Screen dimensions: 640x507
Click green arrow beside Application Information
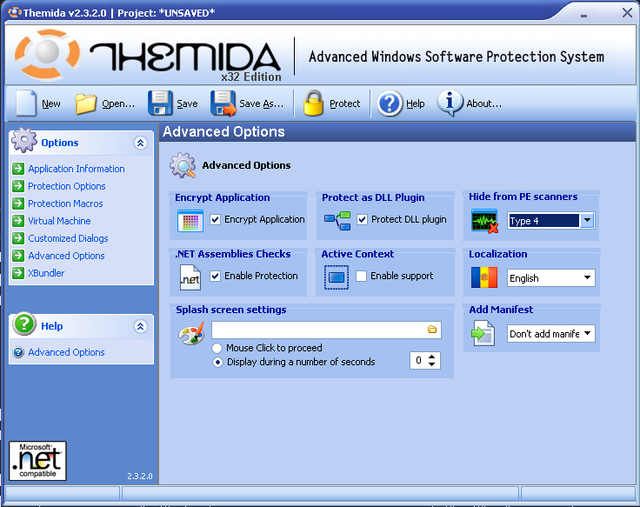[x=18, y=169]
